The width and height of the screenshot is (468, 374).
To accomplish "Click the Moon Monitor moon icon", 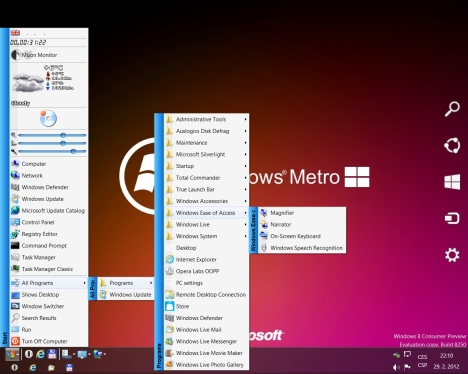I will (x=16, y=55).
